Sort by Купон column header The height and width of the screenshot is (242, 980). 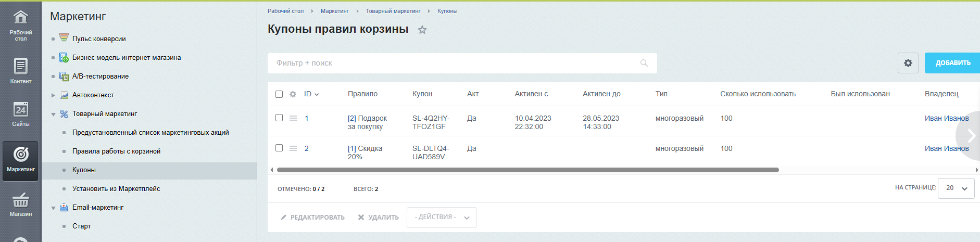422,94
